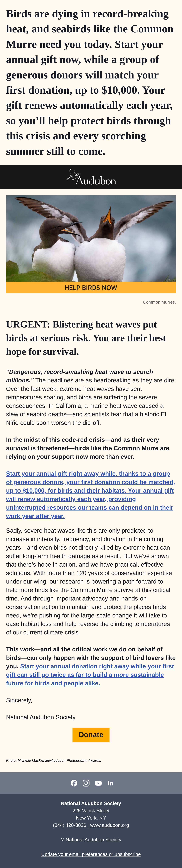The image size is (182, 868).
Task: Click the 'Birds are dying in record-breaking heat' intro text
Action: pos(90,83)
